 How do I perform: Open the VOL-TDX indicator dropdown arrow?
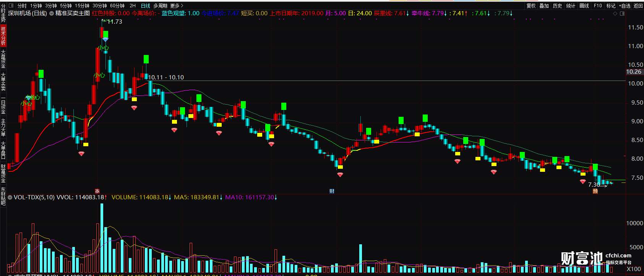10,197
